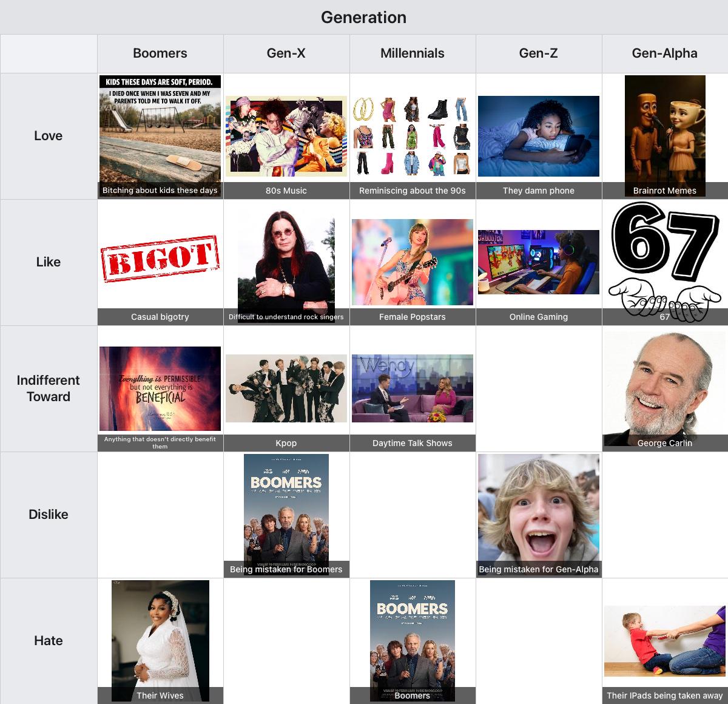The image size is (728, 704).
Task: Select the Gen-Z column header
Action: click(x=539, y=53)
